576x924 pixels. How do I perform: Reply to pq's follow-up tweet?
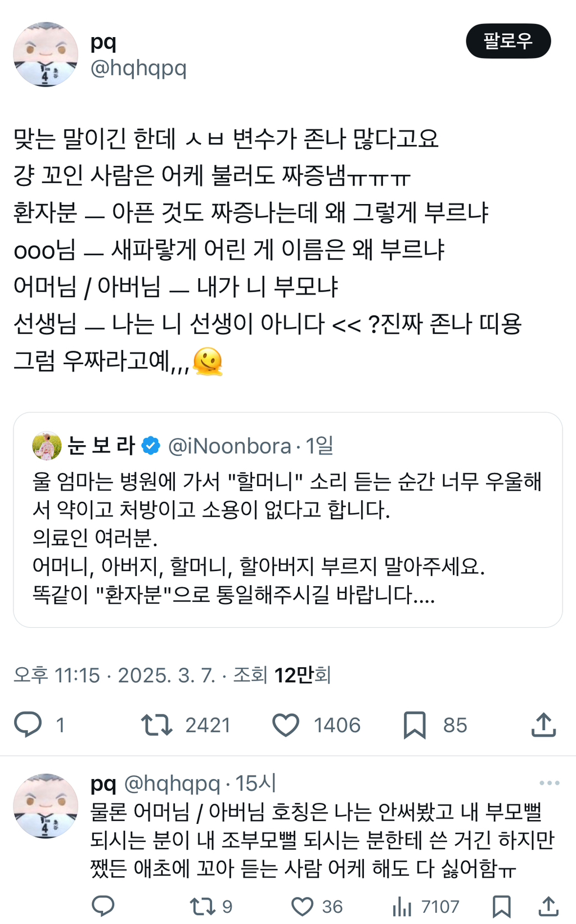[103, 906]
